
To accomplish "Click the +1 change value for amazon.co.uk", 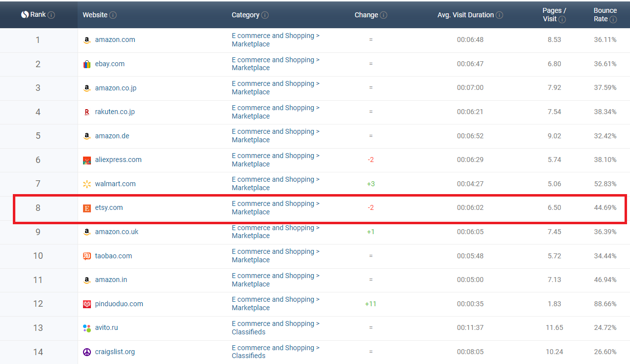I will point(371,232).
